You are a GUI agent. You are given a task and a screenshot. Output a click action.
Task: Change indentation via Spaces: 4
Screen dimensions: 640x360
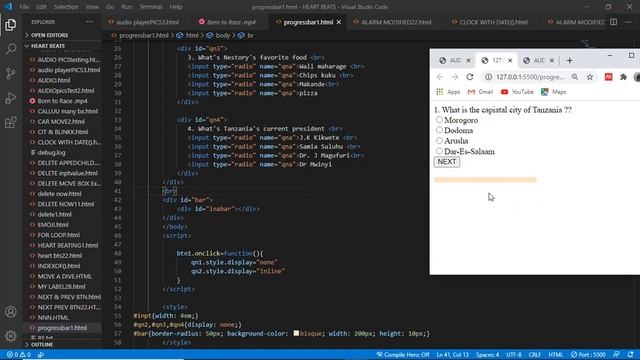click(x=487, y=355)
